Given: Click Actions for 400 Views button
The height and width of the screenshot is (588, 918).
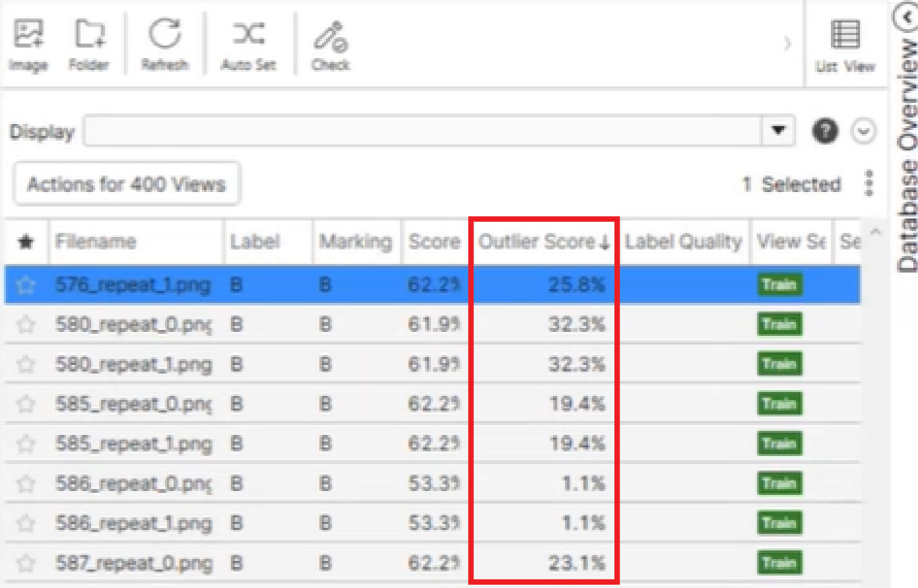Looking at the screenshot, I should click(126, 184).
